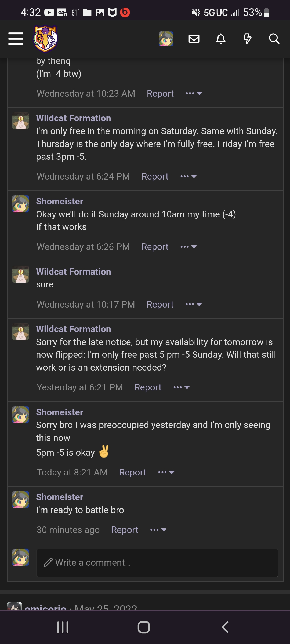Image resolution: width=290 pixels, height=644 pixels.
Task: Expand options menu on 'sure' comment
Action: tap(194, 304)
